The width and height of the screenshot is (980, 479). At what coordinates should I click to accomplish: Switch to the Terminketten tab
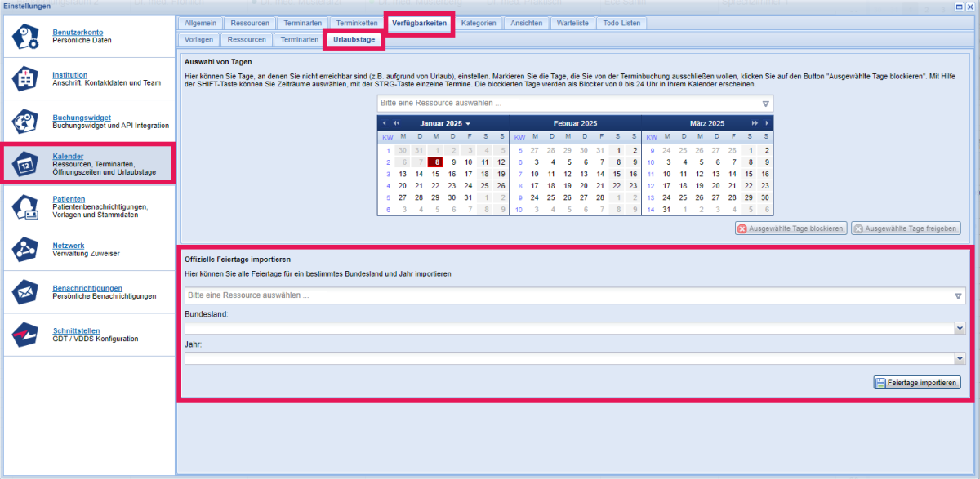(x=357, y=24)
